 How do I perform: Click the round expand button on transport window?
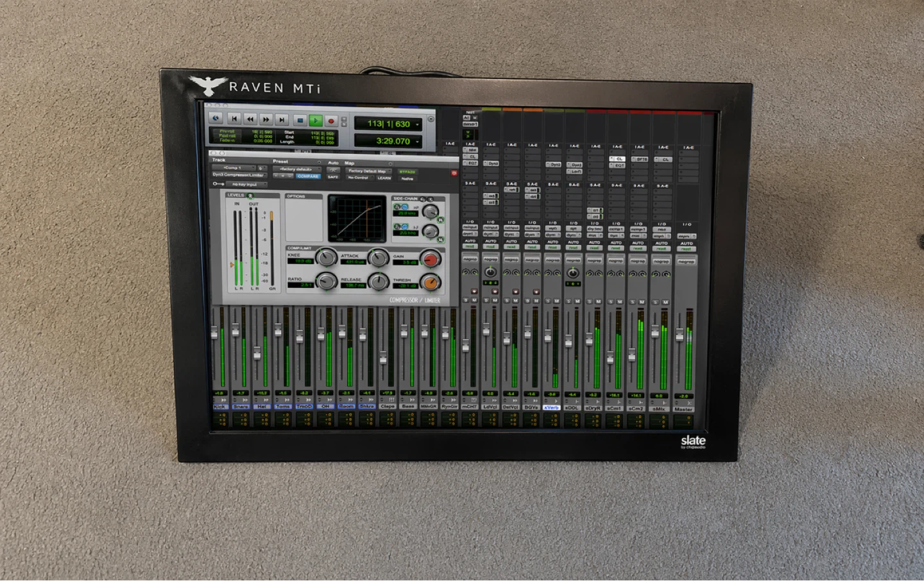pos(431,119)
